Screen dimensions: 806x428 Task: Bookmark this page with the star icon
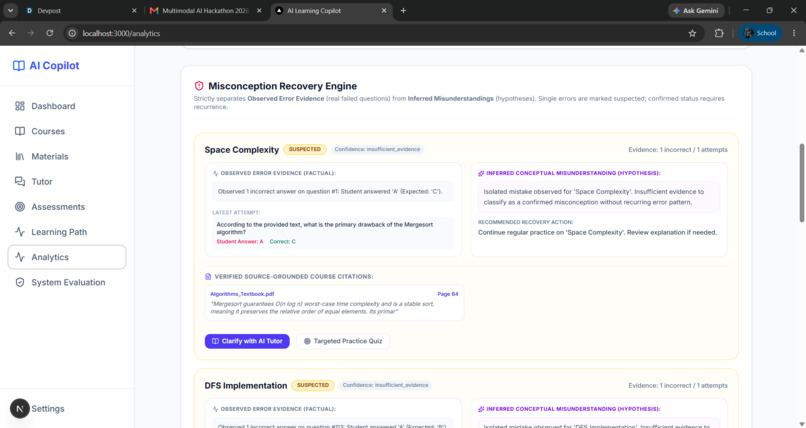click(x=692, y=33)
